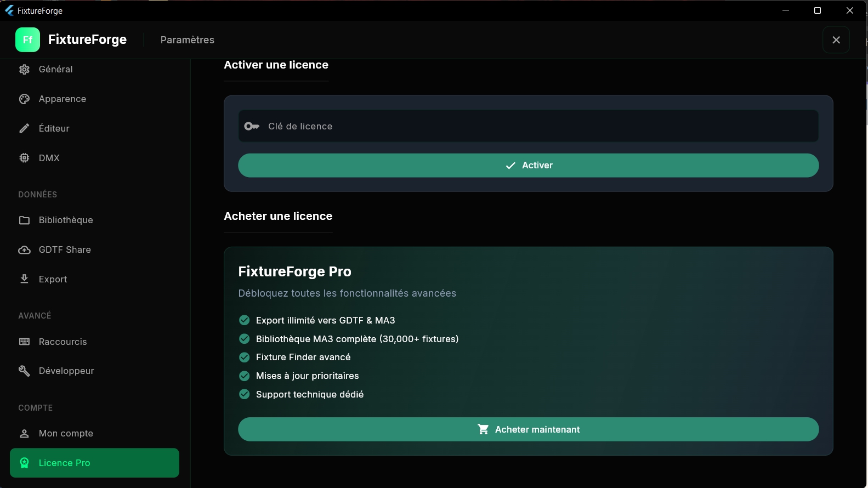Viewport: 868px width, 488px height.
Task: Click 'Débloquez toutes les fonctionnalités avancées' text
Action: 347,293
